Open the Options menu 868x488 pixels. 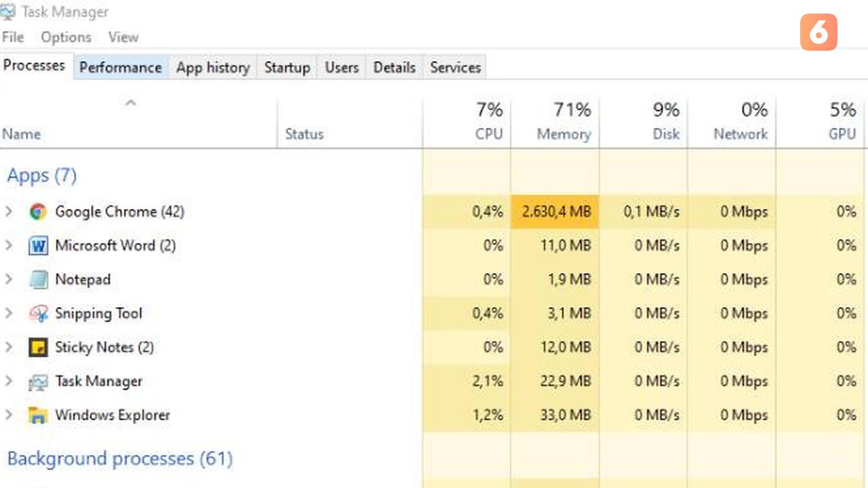66,37
